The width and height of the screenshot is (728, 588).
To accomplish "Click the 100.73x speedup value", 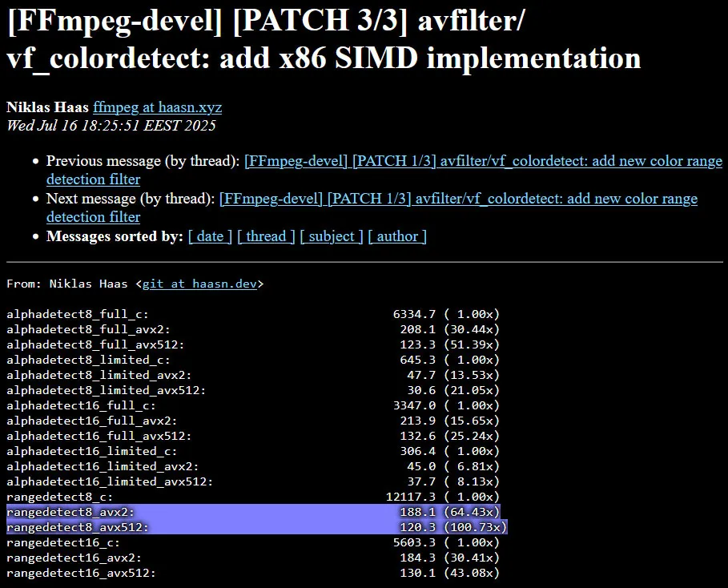I will pos(475,527).
